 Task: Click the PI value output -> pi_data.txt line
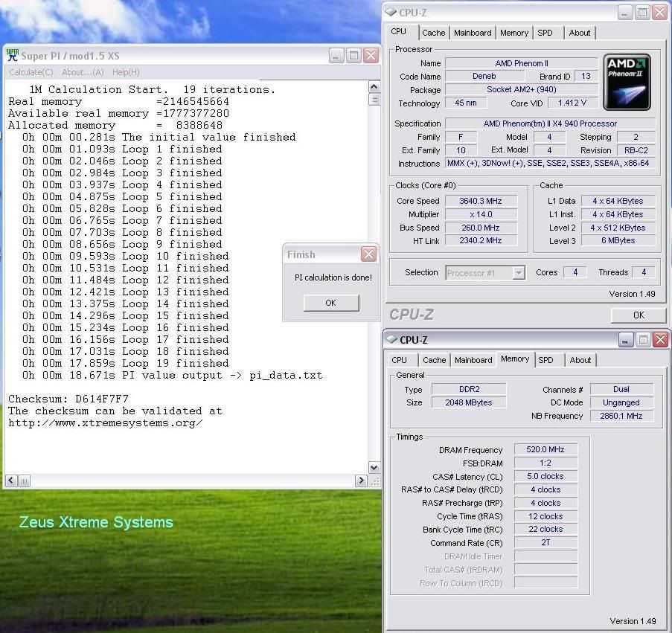[x=173, y=376]
